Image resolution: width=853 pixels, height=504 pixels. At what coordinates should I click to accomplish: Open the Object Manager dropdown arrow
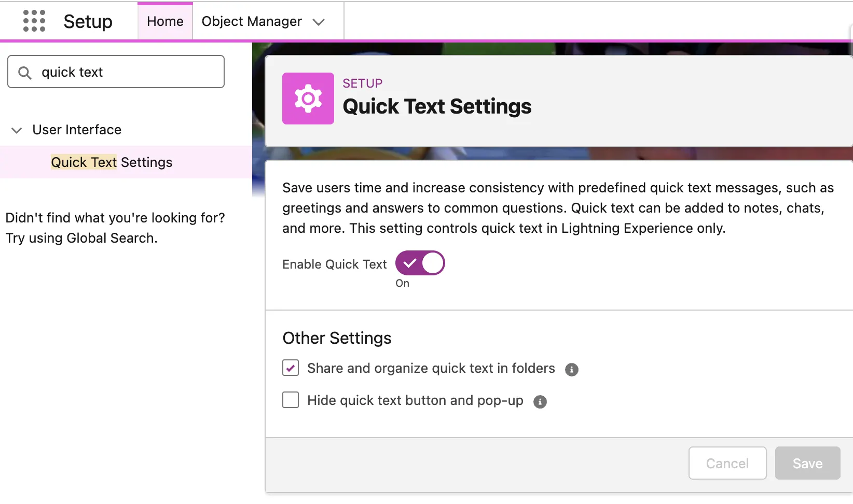point(319,22)
